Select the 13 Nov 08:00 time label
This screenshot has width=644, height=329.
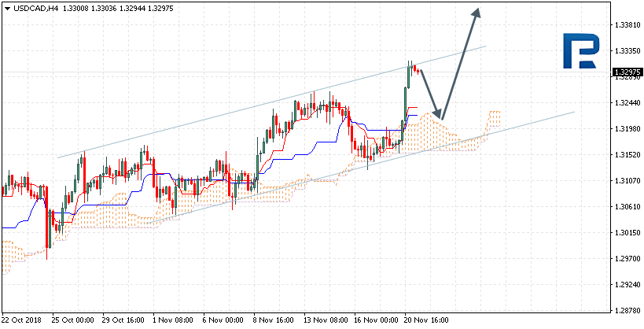click(x=326, y=321)
